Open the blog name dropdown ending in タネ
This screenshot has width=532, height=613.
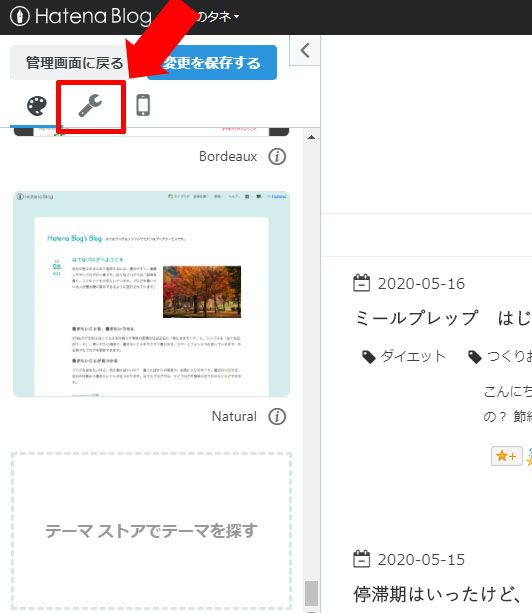pos(218,16)
